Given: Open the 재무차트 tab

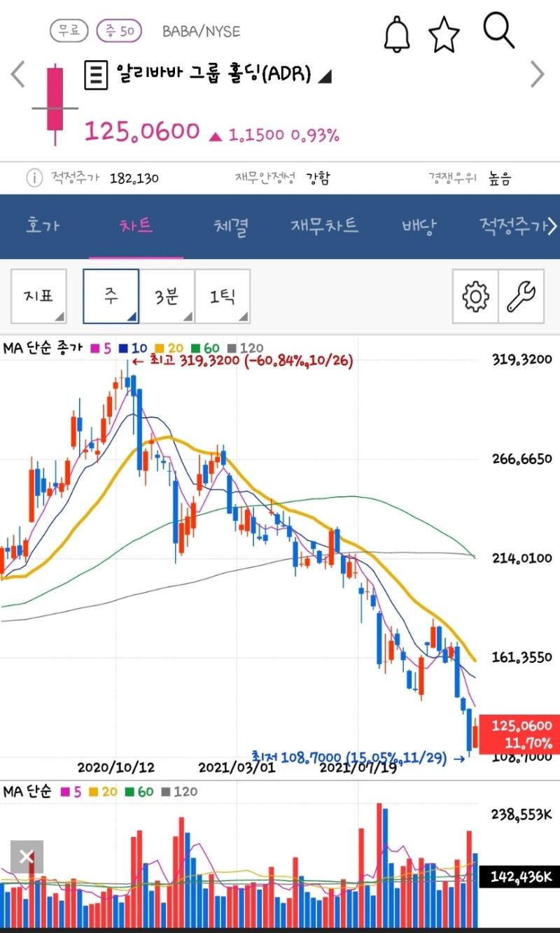Looking at the screenshot, I should click(x=324, y=225).
